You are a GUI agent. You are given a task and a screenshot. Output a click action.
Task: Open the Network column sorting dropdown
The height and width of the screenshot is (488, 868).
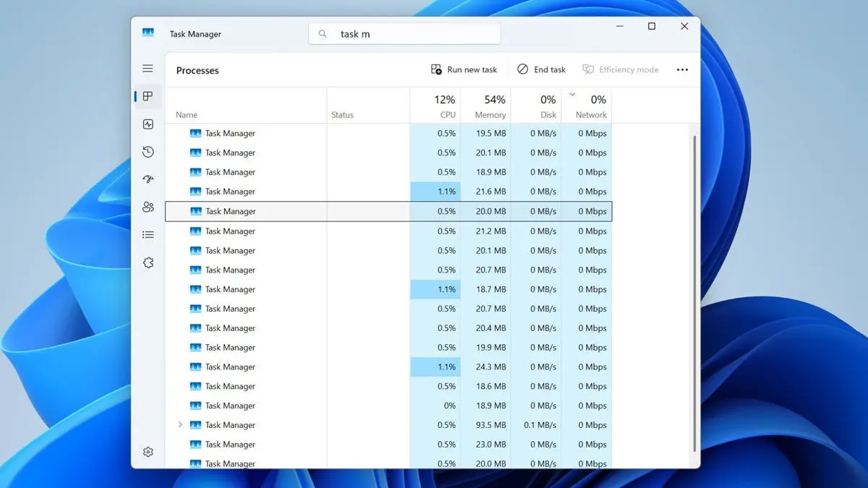[571, 95]
